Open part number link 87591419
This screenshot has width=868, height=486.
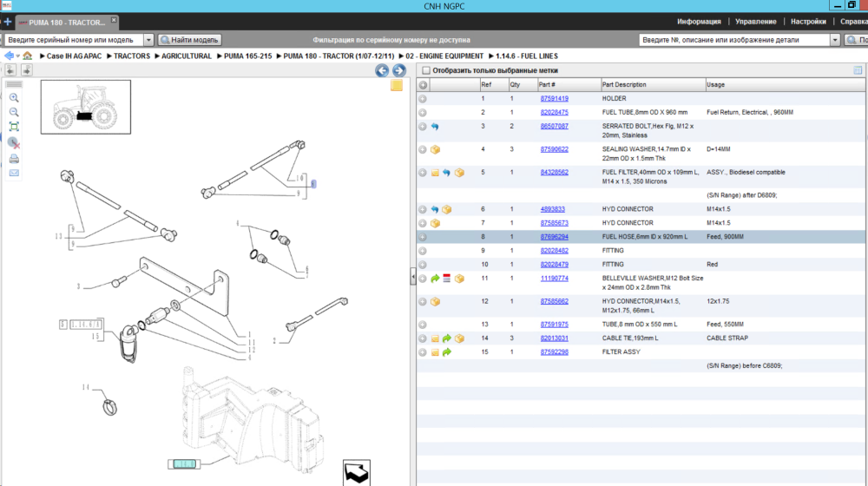coord(554,99)
